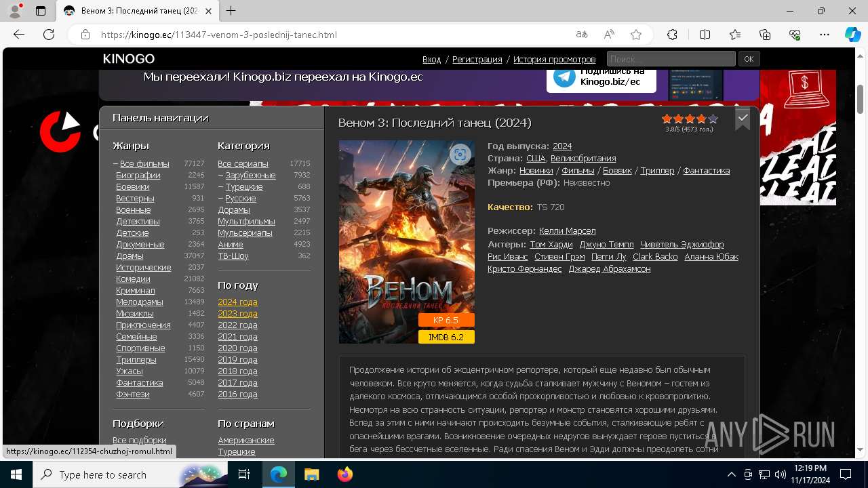Click the Регистрация link
The image size is (868, 488).
coord(477,60)
